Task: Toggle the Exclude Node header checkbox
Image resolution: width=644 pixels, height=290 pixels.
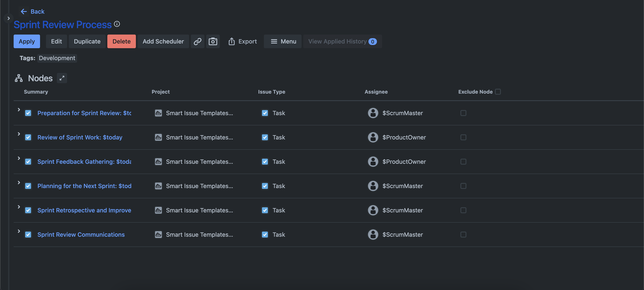Action: [498, 91]
